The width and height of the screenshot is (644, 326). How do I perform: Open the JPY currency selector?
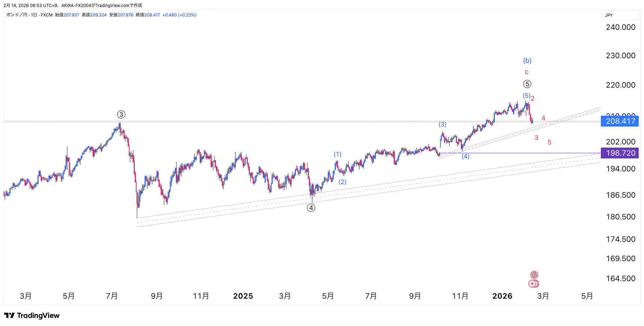(x=619, y=15)
